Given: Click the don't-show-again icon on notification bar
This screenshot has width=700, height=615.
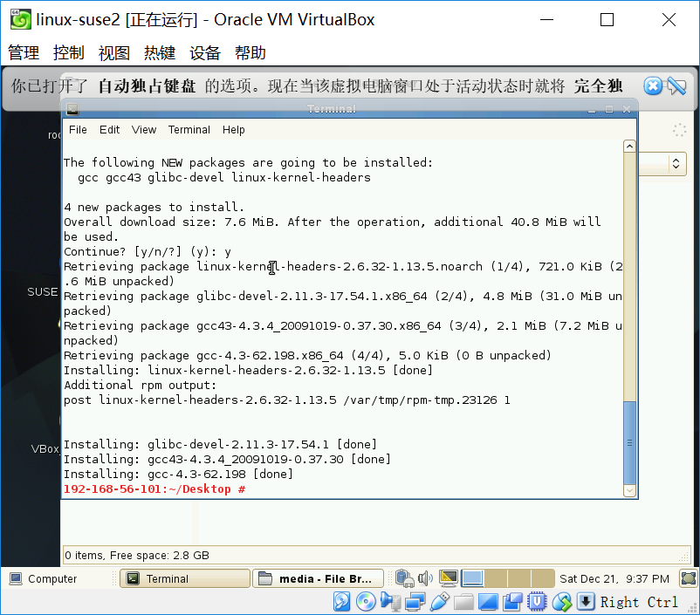Looking at the screenshot, I should point(676,85).
